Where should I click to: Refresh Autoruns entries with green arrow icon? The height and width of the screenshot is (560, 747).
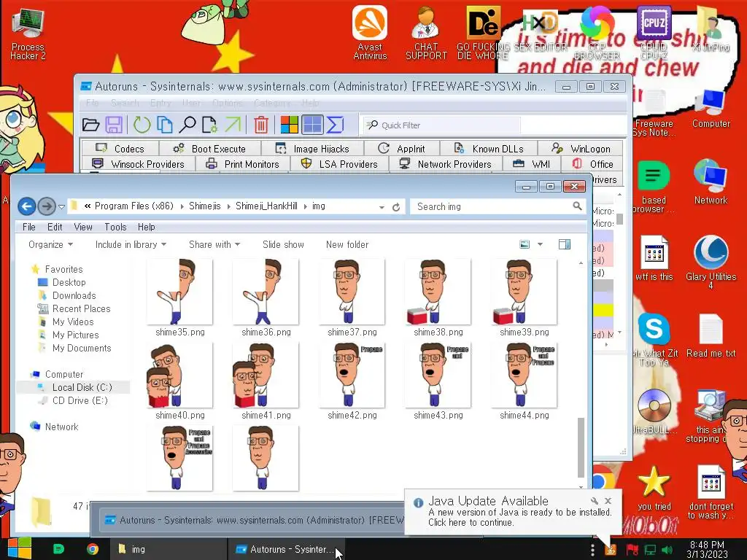point(142,125)
